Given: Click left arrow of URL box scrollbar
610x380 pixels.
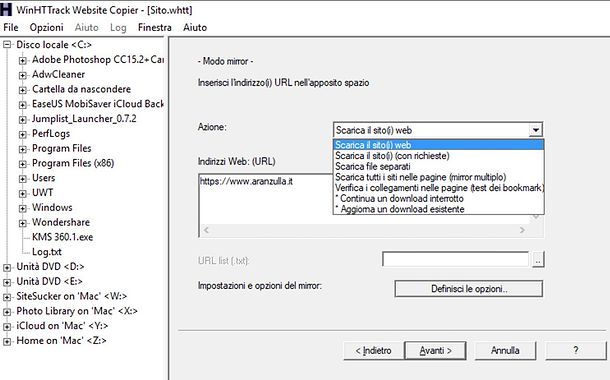Looking at the screenshot, I should coord(206,230).
